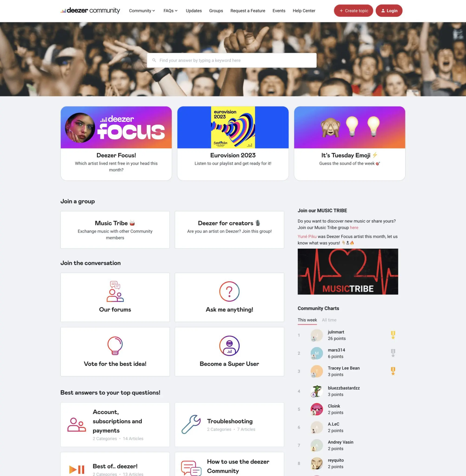
Task: Expand the Community dropdown menu
Action: click(142, 11)
